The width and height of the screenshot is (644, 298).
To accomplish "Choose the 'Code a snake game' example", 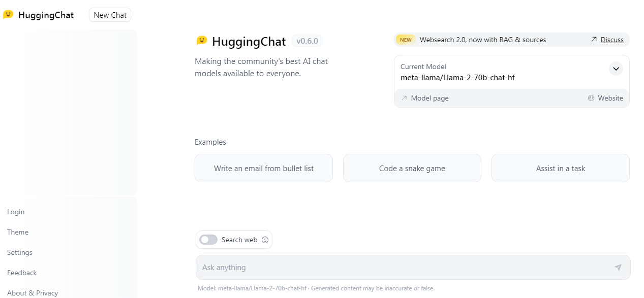I will 412,168.
